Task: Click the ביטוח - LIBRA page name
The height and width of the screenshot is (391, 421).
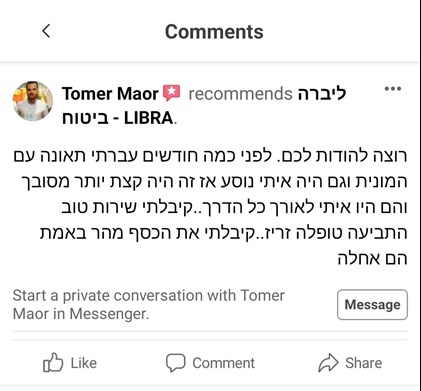Action: [118, 118]
